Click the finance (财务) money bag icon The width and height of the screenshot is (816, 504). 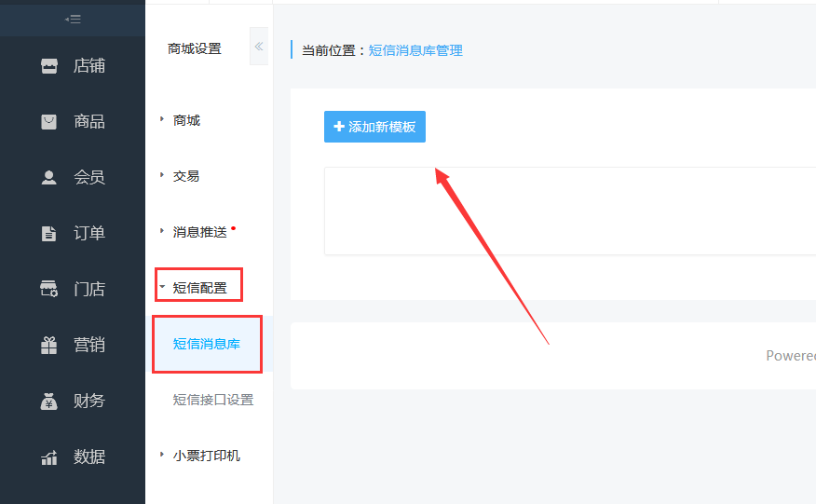tap(49, 402)
